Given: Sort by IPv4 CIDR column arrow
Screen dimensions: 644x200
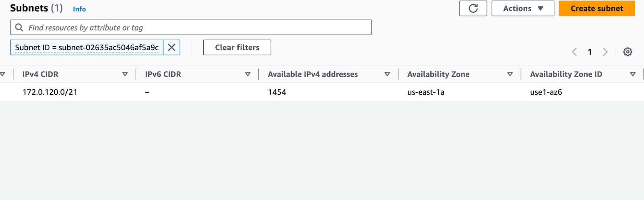Looking at the screenshot, I should [125, 74].
